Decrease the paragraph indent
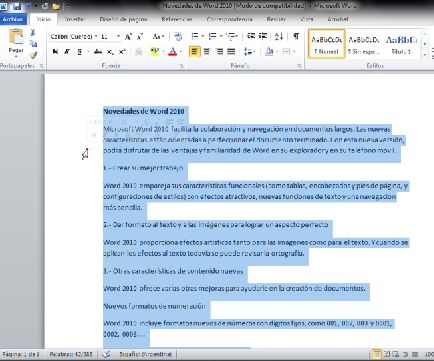Image resolution: width=434 pixels, height=361 pixels. (x=251, y=36)
